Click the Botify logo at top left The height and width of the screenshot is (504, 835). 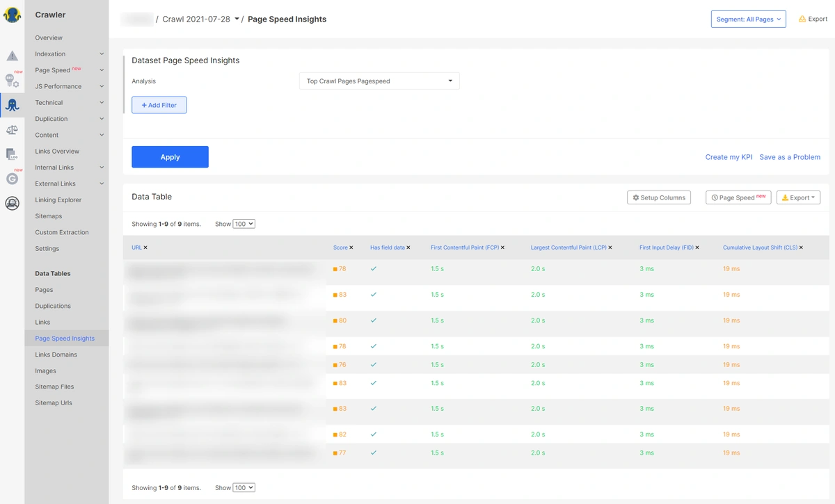click(13, 14)
